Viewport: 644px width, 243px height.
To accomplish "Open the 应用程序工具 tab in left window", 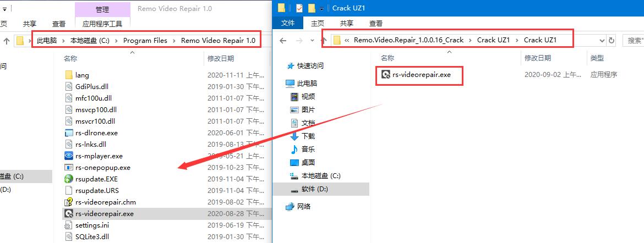I will [x=102, y=24].
